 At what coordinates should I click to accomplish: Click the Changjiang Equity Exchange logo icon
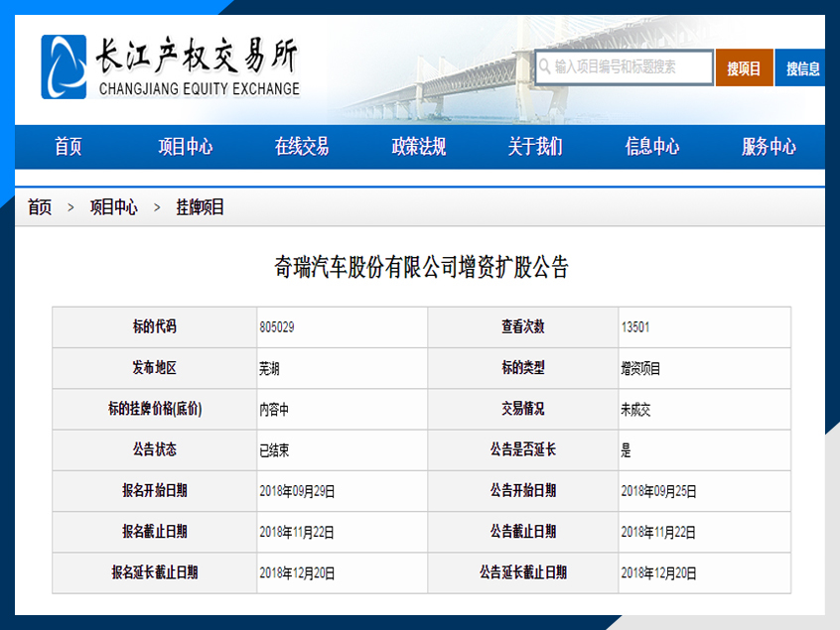tap(63, 67)
